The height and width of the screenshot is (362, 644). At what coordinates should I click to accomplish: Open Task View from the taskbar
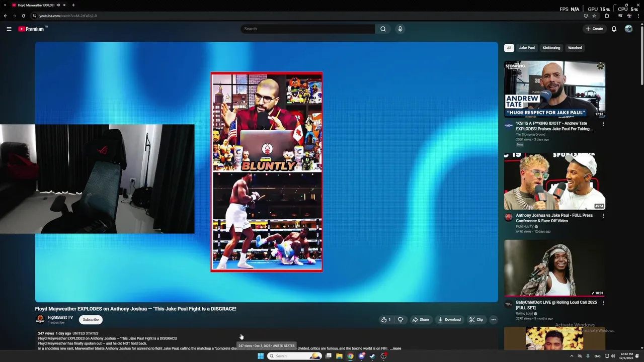point(328,356)
